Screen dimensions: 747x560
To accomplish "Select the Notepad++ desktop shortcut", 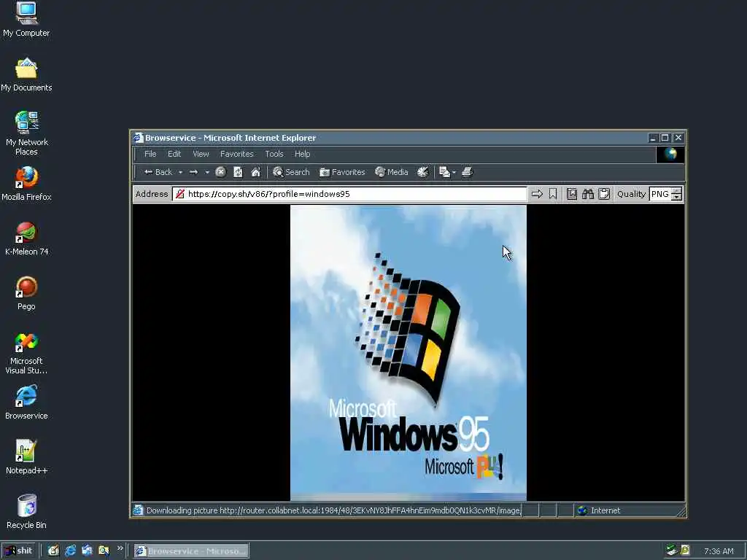I will (x=26, y=457).
